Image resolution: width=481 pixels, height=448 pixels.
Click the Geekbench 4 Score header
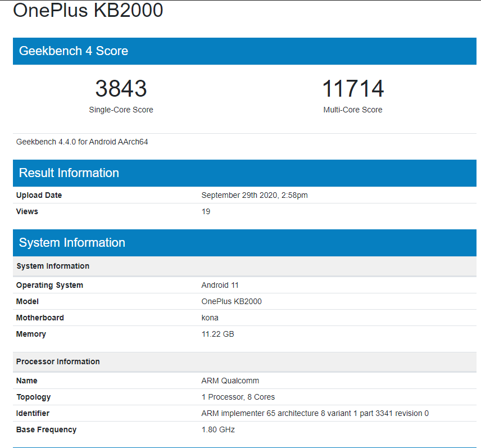pyautogui.click(x=244, y=51)
